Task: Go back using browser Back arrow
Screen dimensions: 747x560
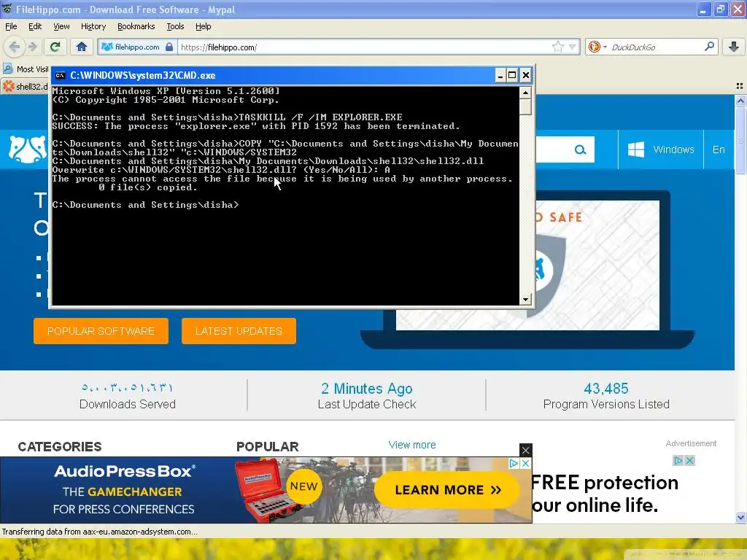Action: pos(15,47)
